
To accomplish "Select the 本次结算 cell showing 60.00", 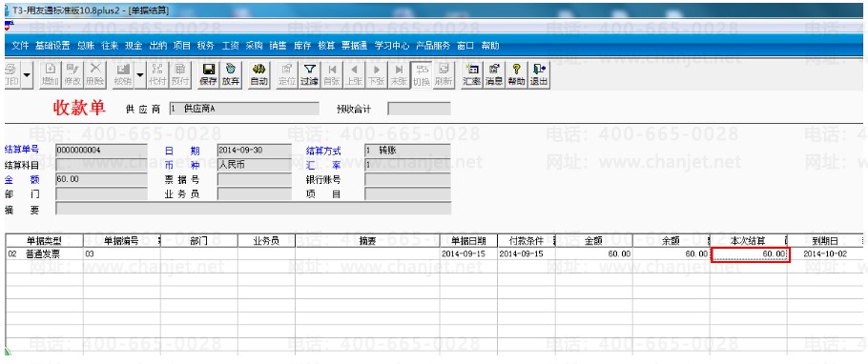I will pyautogui.click(x=750, y=254).
